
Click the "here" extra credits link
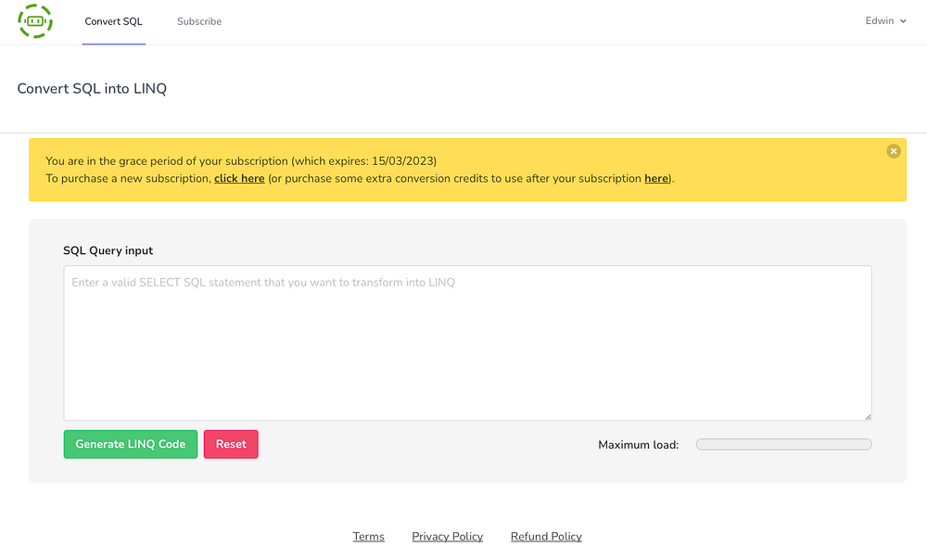(655, 178)
